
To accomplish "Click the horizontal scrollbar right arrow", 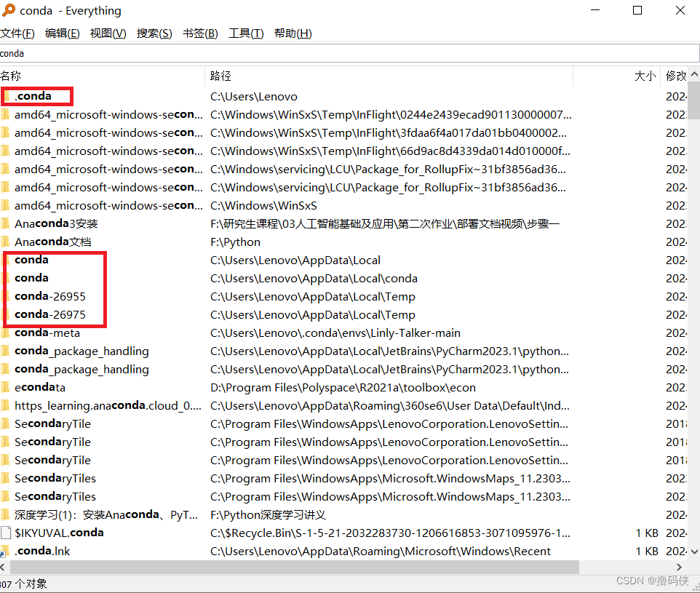I will [680, 567].
